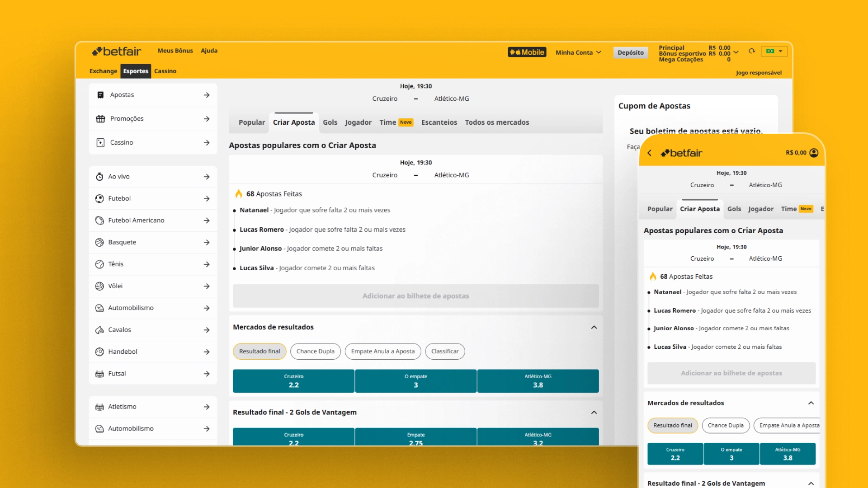Select the Empate Anula a Aposta pill
Viewport: 868px width, 488px height.
382,351
